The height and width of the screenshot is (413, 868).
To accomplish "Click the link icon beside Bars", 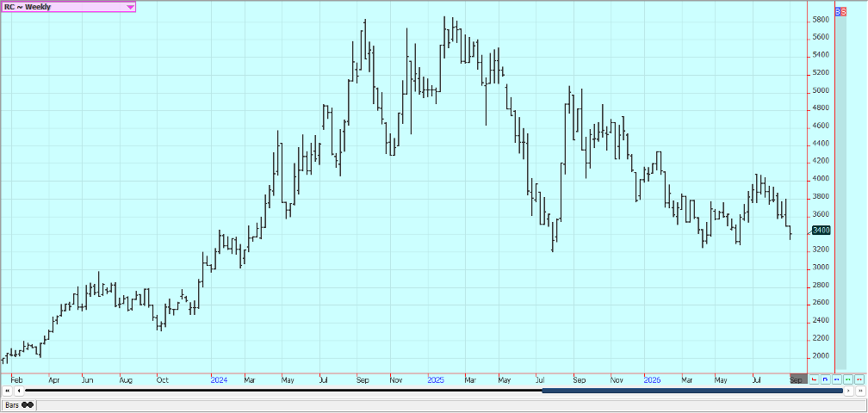I will (28, 405).
